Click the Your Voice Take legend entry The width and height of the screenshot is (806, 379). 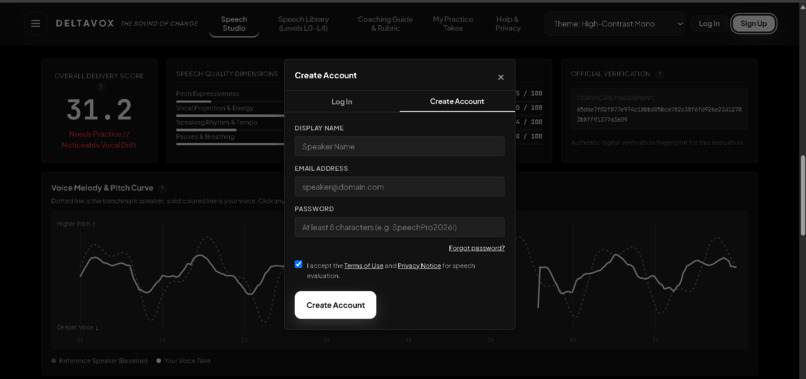tap(183, 361)
